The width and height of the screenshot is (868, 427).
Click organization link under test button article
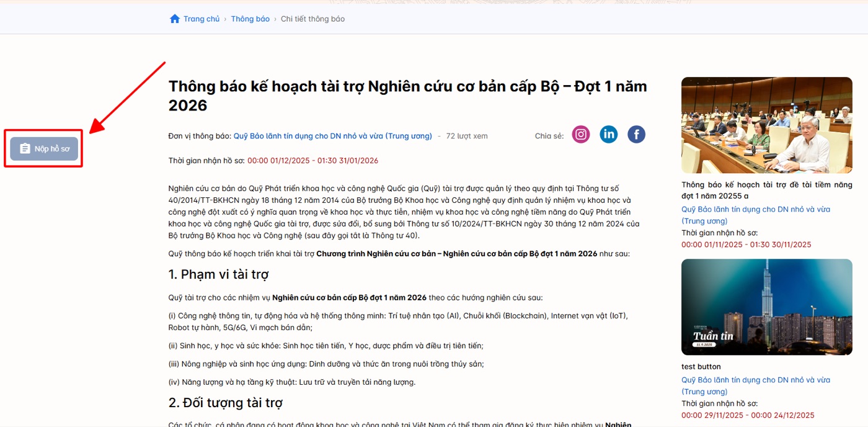click(756, 386)
